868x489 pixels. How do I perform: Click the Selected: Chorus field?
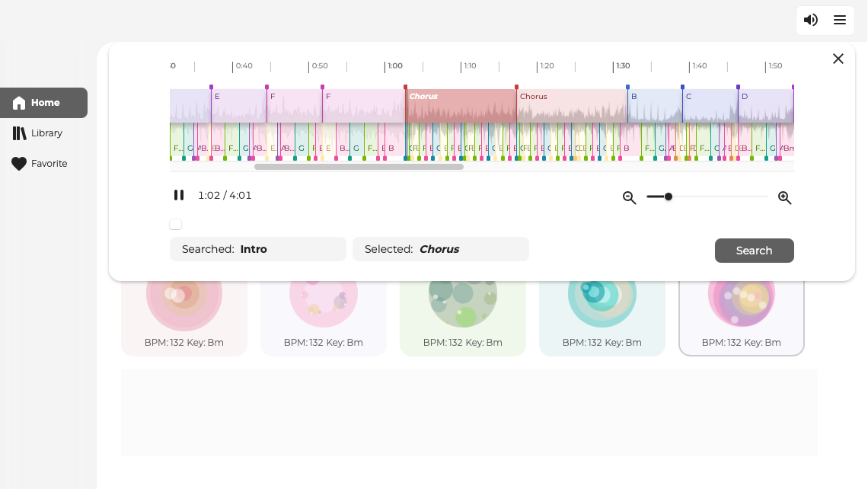click(x=440, y=249)
